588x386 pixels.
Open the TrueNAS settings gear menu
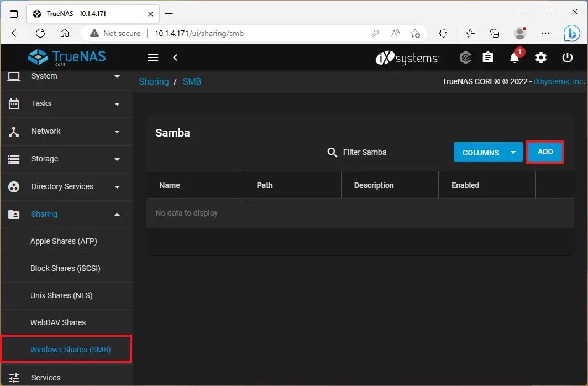click(540, 58)
